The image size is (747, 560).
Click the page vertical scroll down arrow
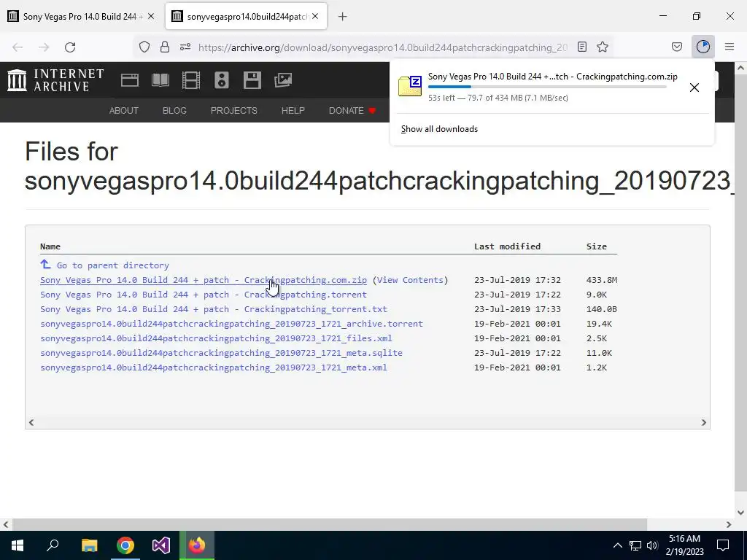(x=741, y=513)
